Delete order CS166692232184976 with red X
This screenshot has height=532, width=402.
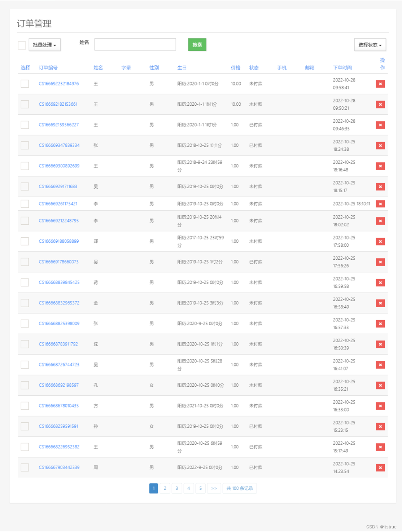[x=380, y=84]
